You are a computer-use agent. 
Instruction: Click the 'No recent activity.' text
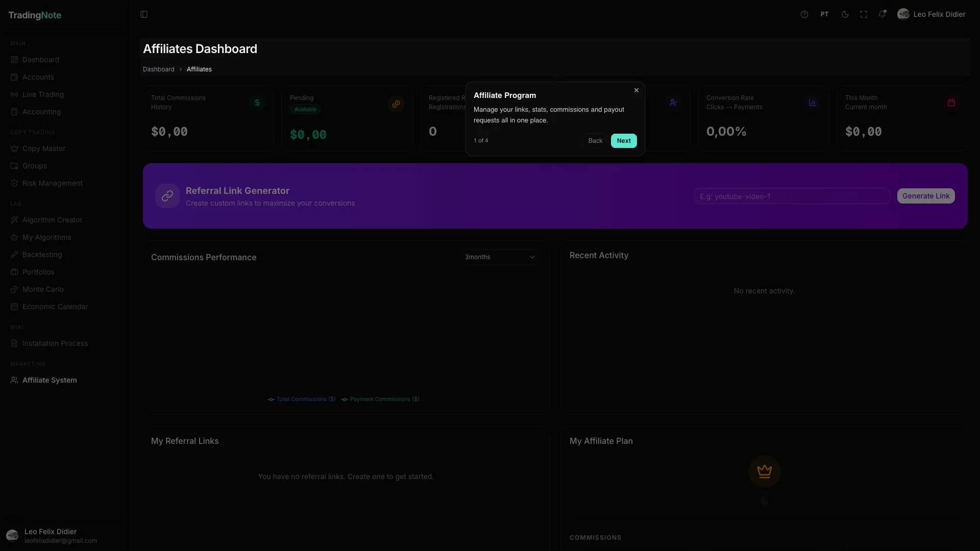(x=764, y=291)
